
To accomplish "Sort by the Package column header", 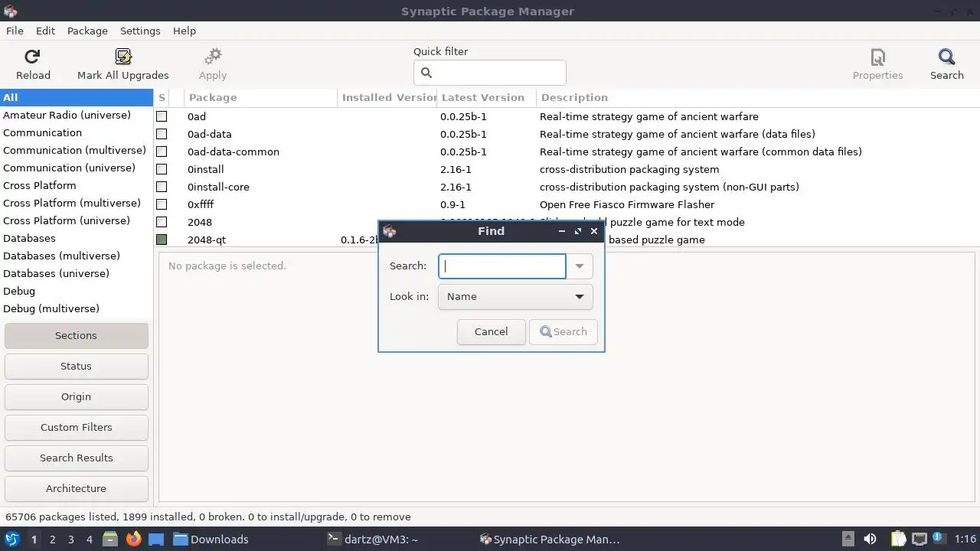I will click(260, 98).
